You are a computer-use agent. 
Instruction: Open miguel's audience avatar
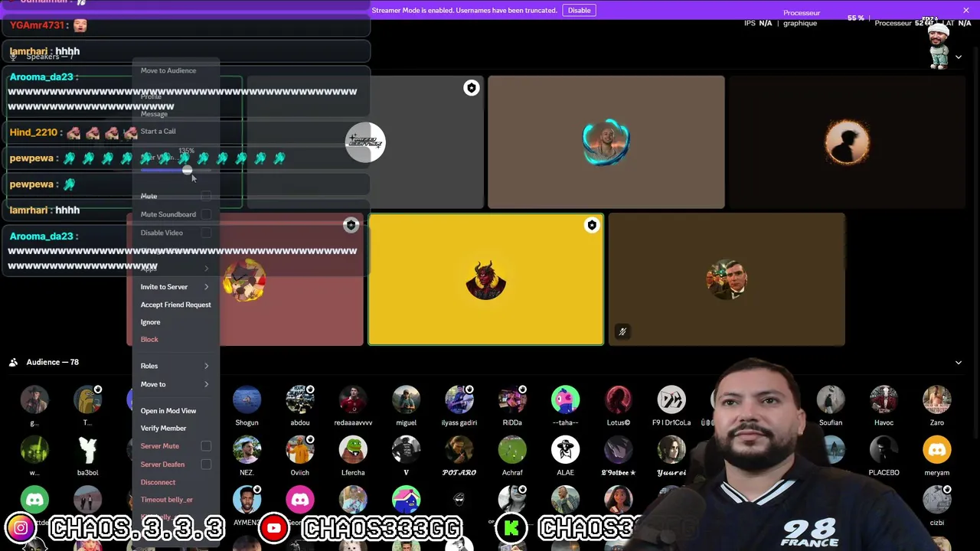[406, 399]
